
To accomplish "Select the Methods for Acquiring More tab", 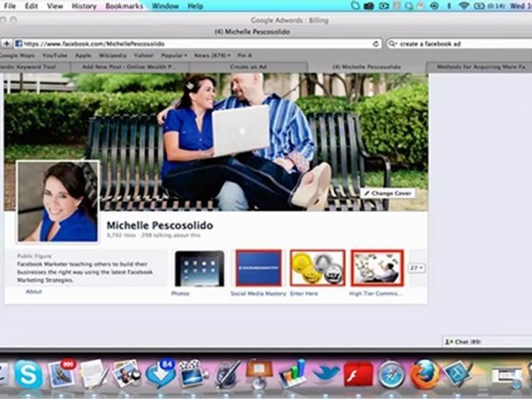I will click(480, 67).
